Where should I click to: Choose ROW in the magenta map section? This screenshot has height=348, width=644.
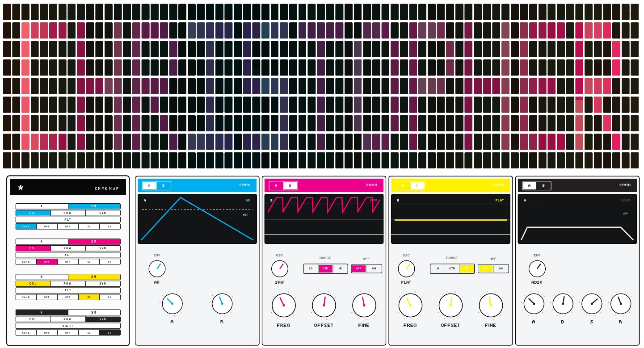click(x=67, y=248)
